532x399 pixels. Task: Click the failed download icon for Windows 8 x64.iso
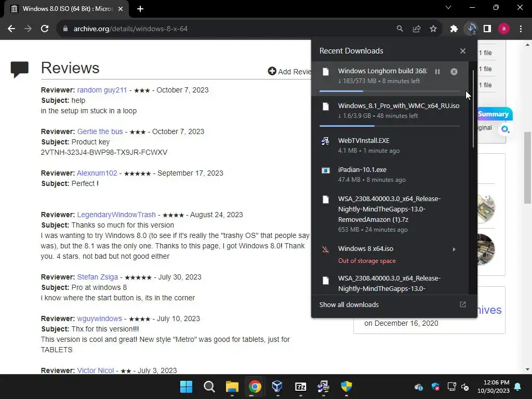coord(325,250)
